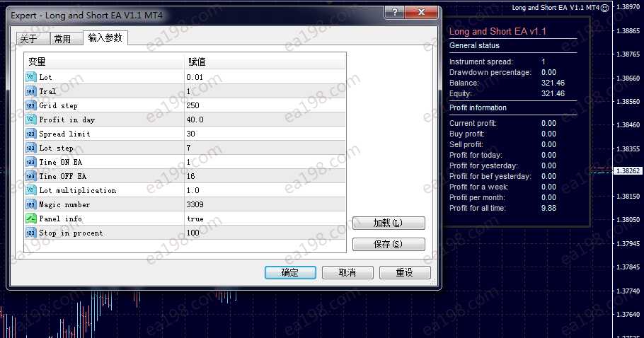Viewport: 644px width, 338px height.
Task: Confirm with the 确定 button
Action: point(290,272)
